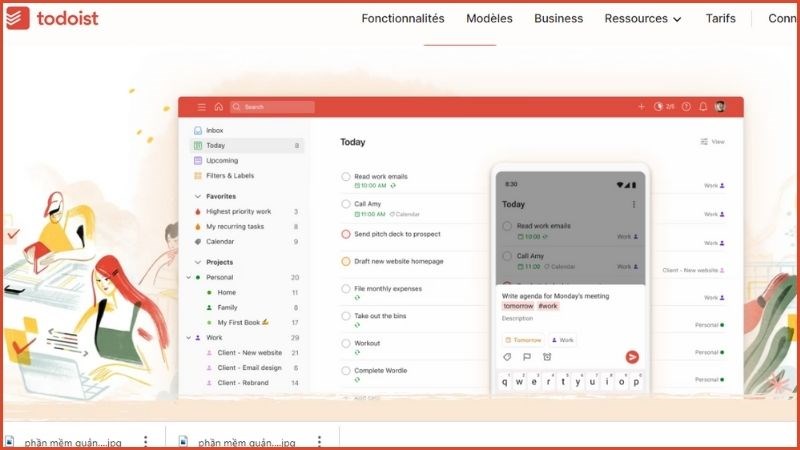
Task: Collapse the Favorites section
Action: click(198, 196)
